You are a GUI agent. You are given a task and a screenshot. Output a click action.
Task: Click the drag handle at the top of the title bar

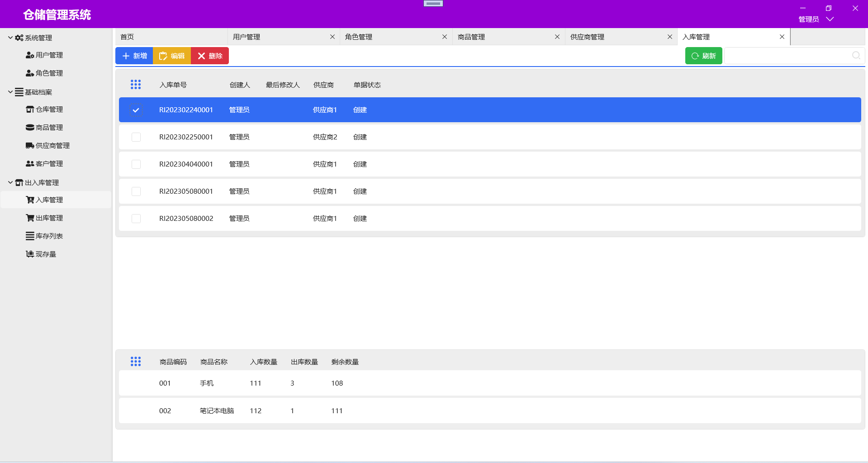433,4
